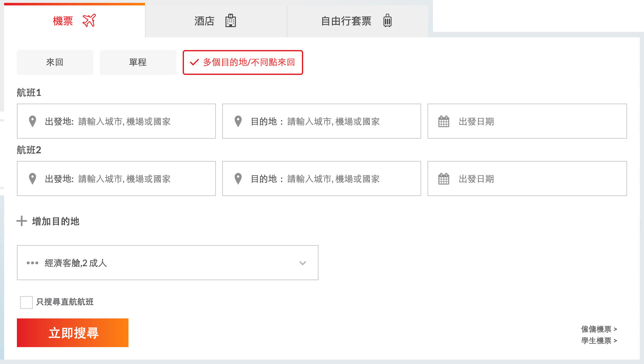Enable direct flights only checkbox
644x364 pixels.
pos(26,302)
